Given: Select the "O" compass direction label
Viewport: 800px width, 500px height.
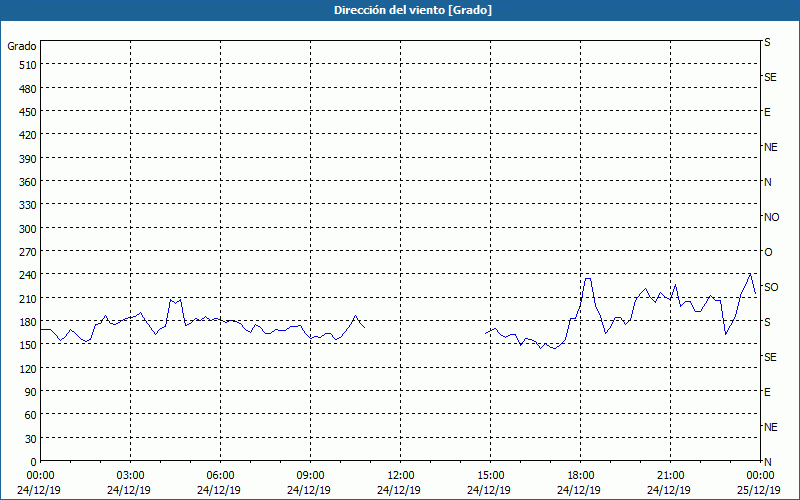Looking at the screenshot, I should click(x=768, y=252).
